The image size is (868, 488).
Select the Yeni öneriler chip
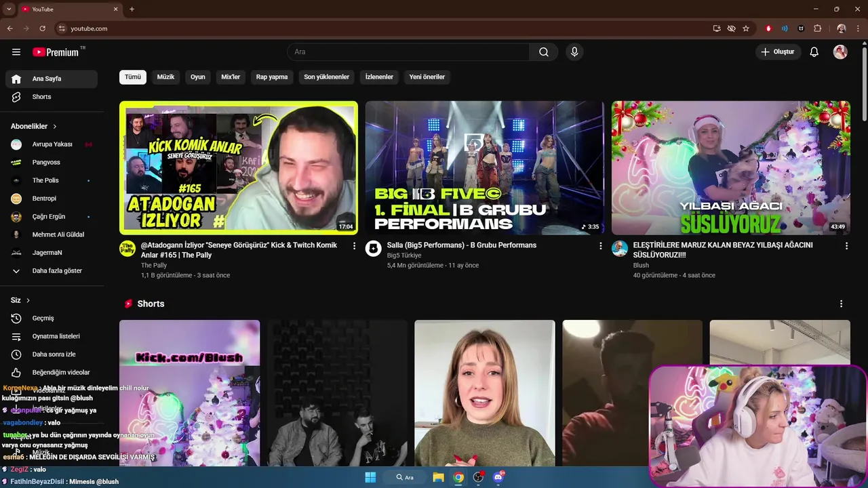(427, 77)
